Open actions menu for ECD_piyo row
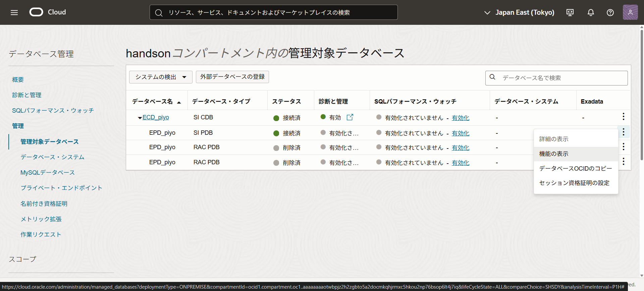The width and height of the screenshot is (644, 291). (x=624, y=116)
